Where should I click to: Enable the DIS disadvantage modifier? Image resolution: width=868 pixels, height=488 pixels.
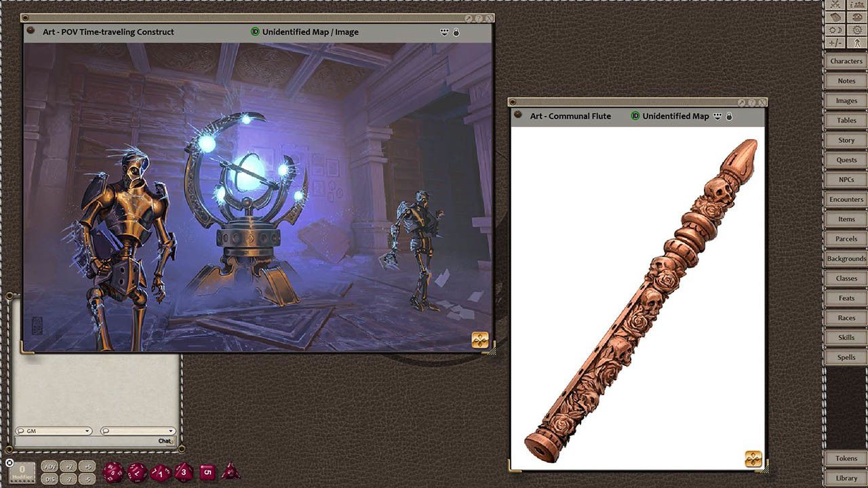[x=50, y=478]
